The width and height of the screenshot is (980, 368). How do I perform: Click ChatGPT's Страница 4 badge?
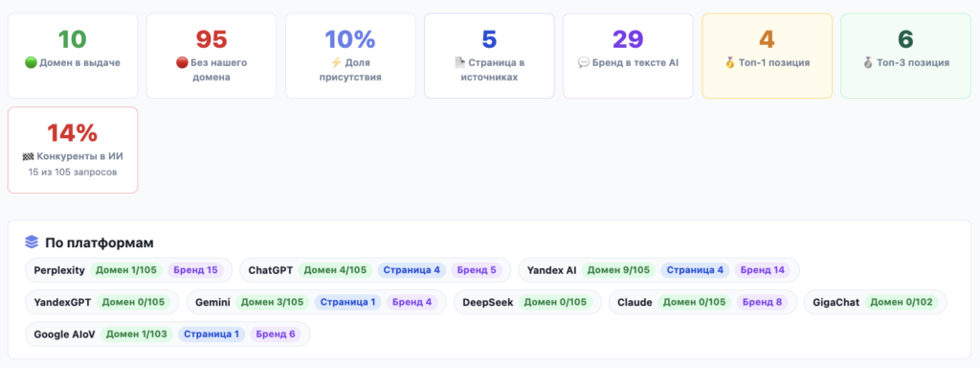pyautogui.click(x=412, y=270)
